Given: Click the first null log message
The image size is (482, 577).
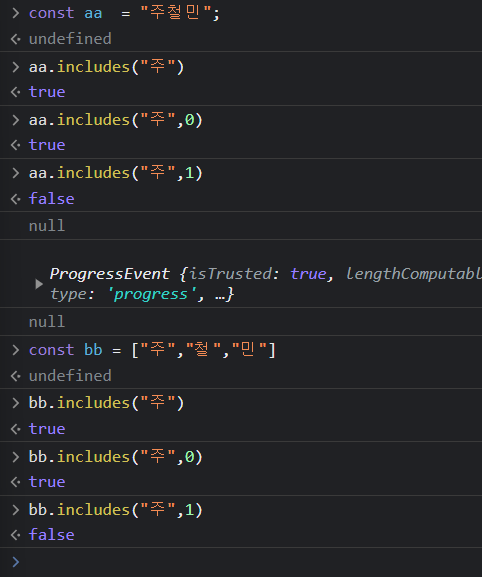Looking at the screenshot, I should [x=47, y=226].
